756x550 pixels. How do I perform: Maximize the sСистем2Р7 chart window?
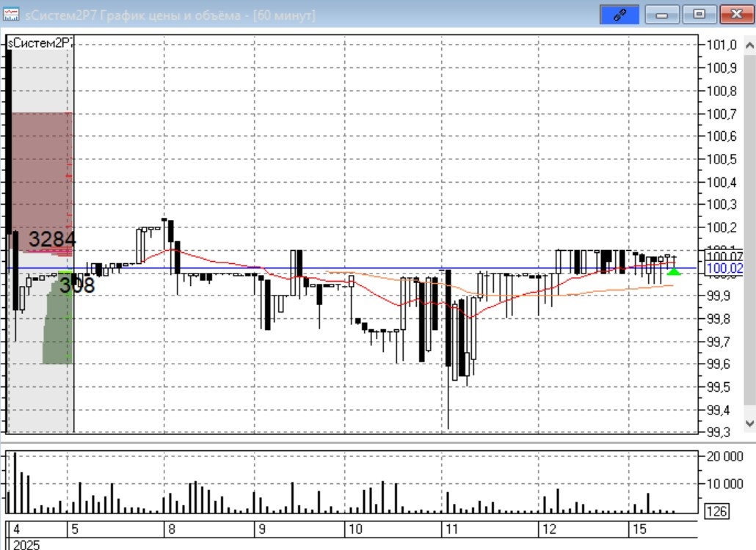pos(699,15)
